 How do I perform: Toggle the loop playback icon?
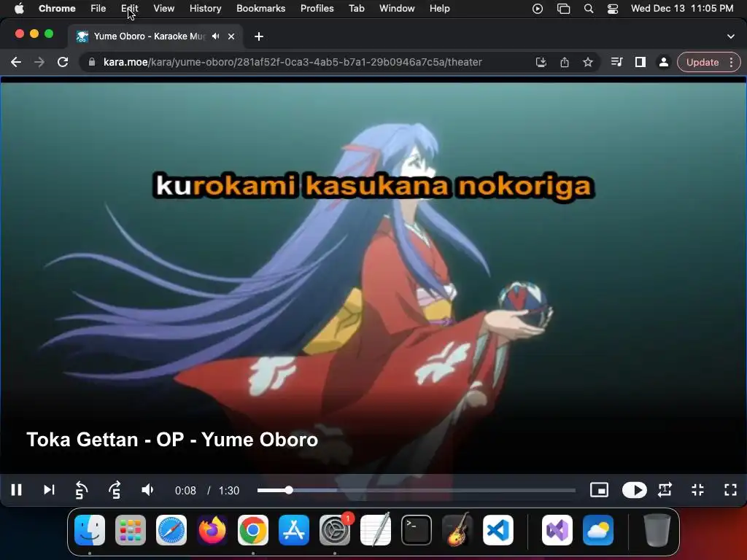point(665,490)
